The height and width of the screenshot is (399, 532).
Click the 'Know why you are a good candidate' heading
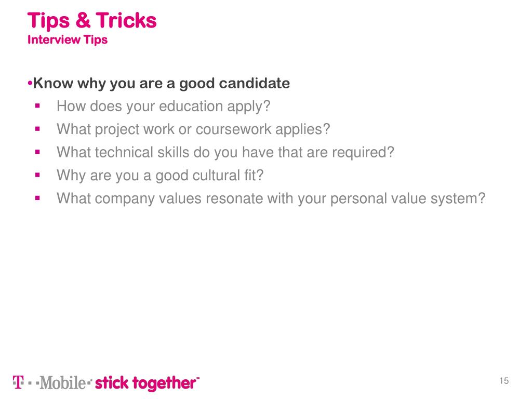(x=161, y=84)
